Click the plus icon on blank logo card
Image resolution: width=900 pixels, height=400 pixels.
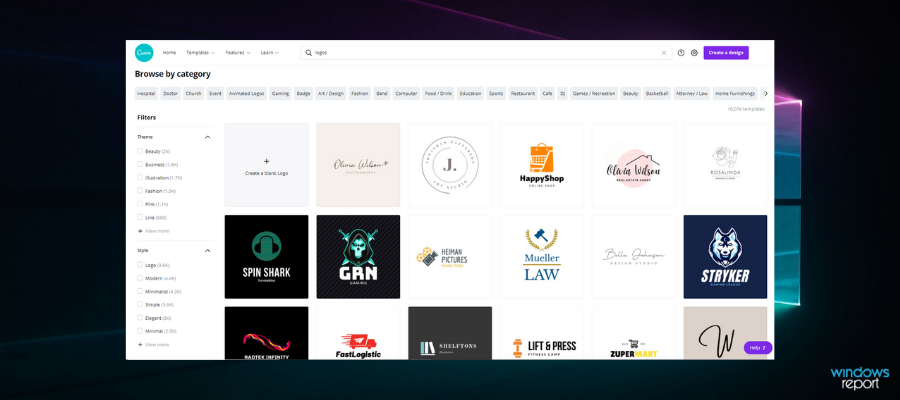pos(266,161)
